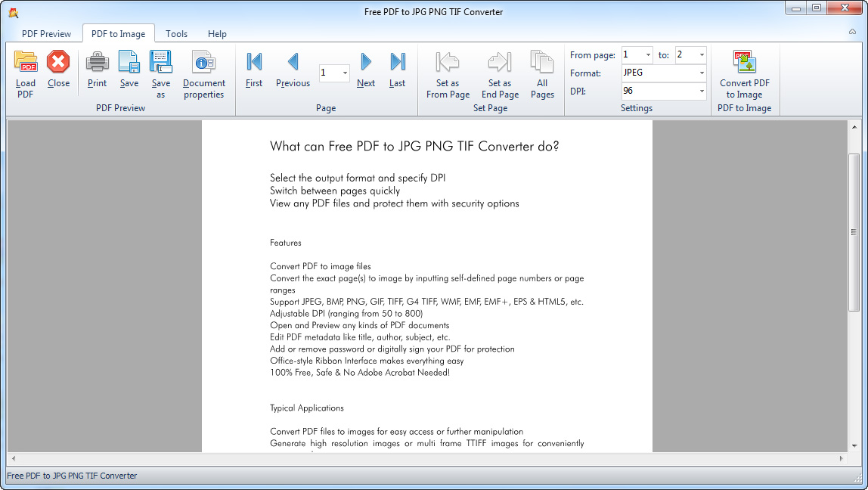Maximize the converter window

point(817,8)
